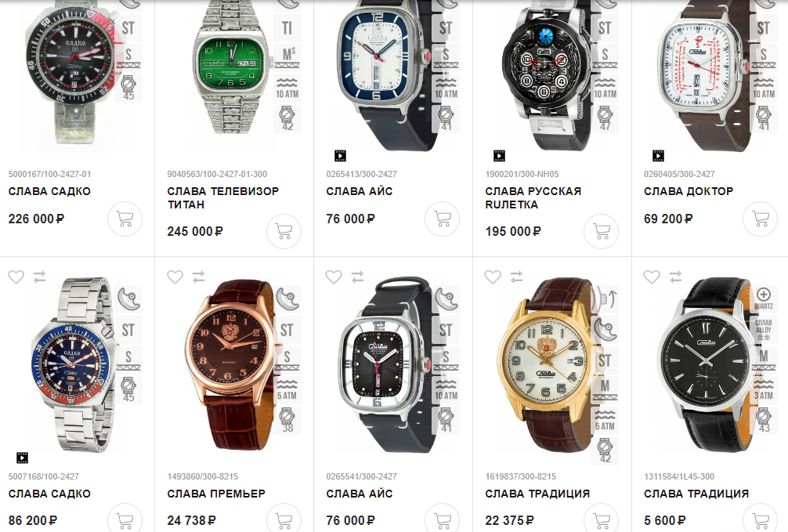View the gold Слава Традиция watch image
788x532 pixels.
point(544,364)
